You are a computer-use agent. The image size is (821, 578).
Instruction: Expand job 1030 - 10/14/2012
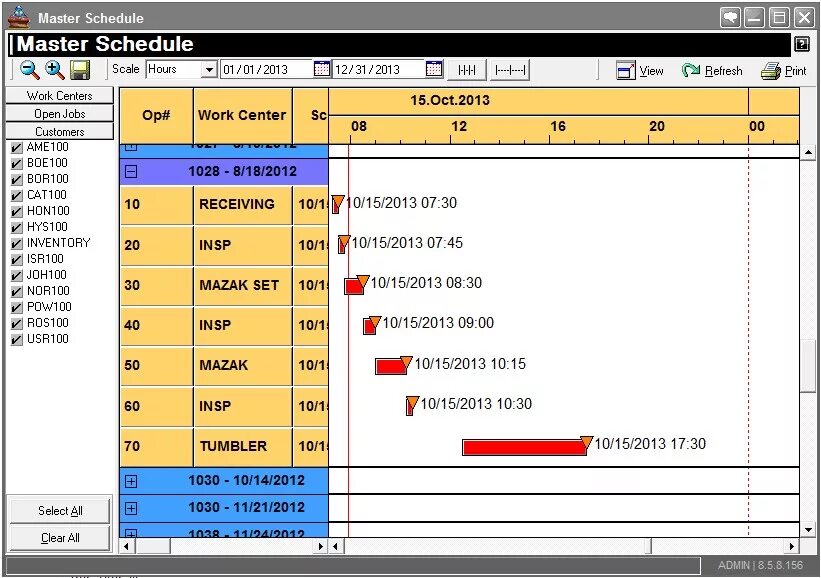click(131, 481)
